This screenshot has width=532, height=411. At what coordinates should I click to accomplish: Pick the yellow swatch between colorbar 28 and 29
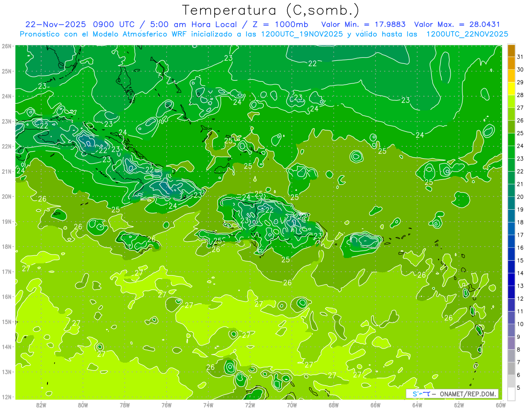point(511,89)
